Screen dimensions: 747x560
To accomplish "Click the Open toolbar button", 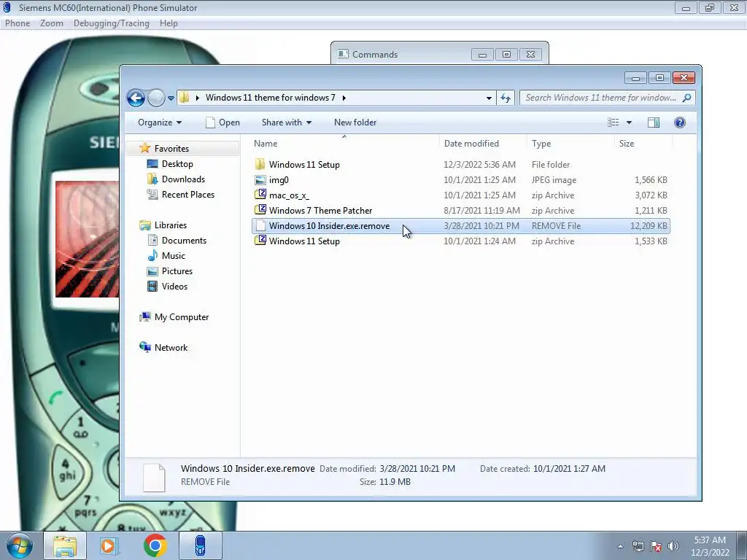I will [222, 122].
